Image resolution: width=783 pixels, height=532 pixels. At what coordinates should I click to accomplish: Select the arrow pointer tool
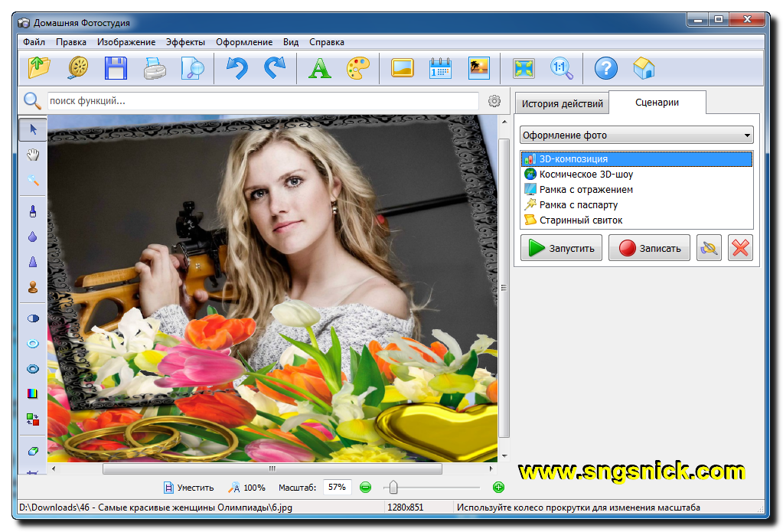33,129
